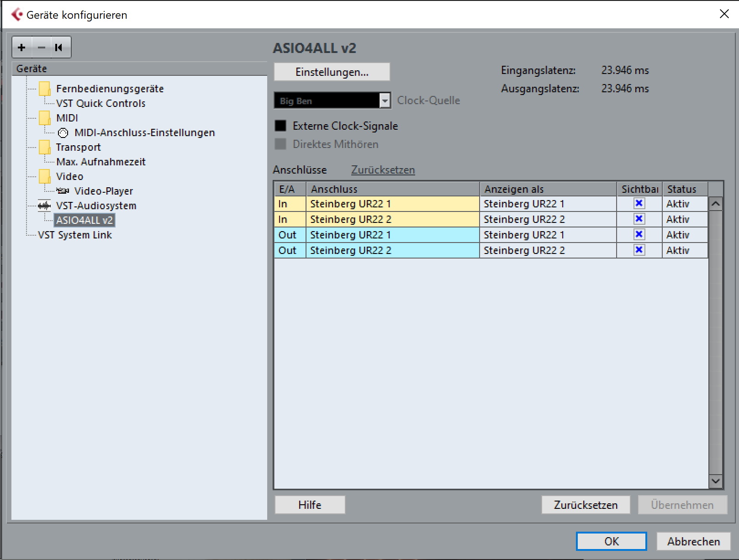This screenshot has height=560, width=739.
Task: Select the MIDI folder icon
Action: click(x=45, y=118)
